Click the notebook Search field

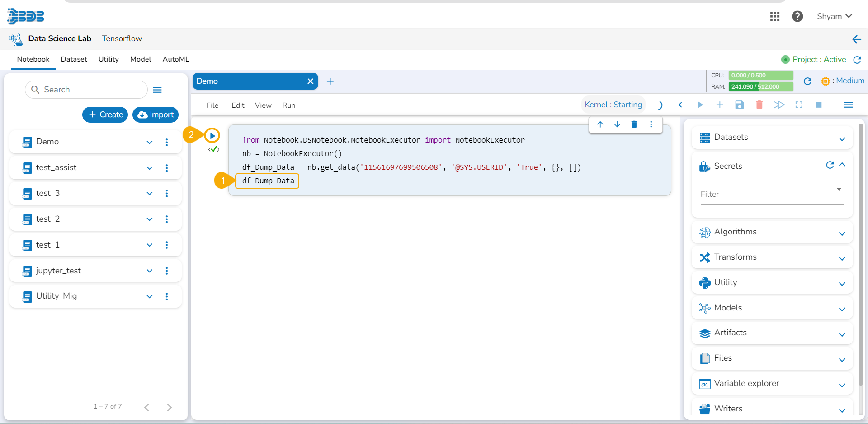point(90,90)
